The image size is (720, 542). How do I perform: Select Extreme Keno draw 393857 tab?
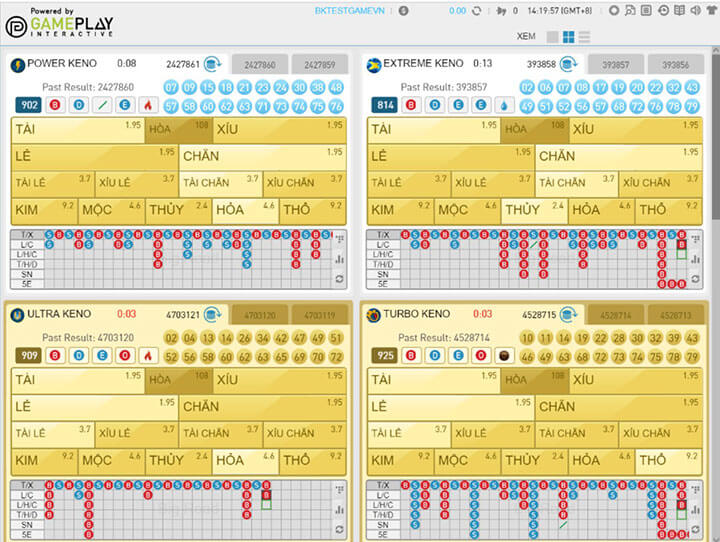click(x=616, y=65)
